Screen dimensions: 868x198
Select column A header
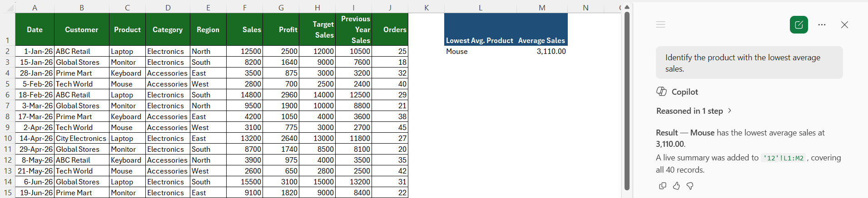(x=35, y=8)
